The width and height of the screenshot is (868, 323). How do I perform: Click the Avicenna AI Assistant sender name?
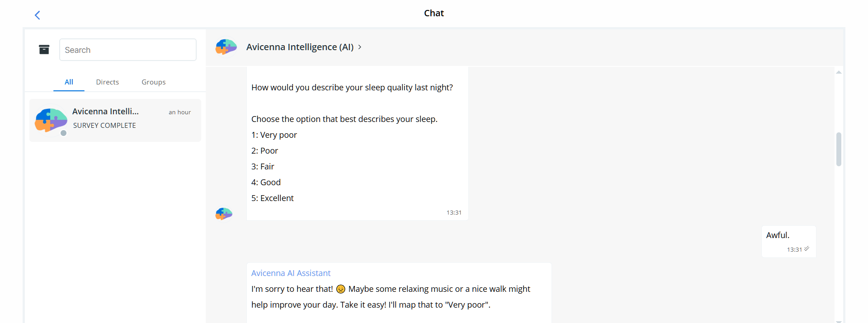(291, 273)
